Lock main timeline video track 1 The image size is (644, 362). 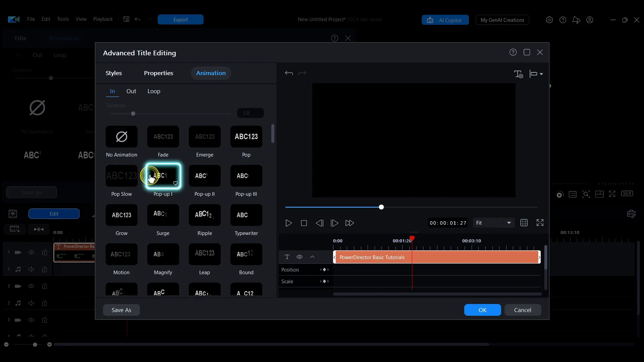[x=45, y=252]
